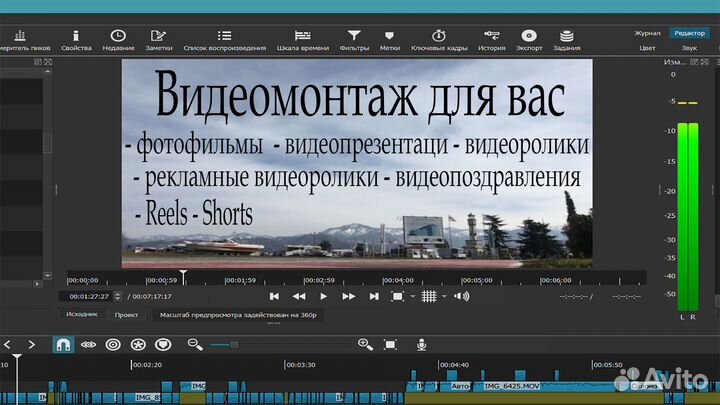Zoom timeline to fit
This screenshot has height=405, width=720.
tap(390, 344)
